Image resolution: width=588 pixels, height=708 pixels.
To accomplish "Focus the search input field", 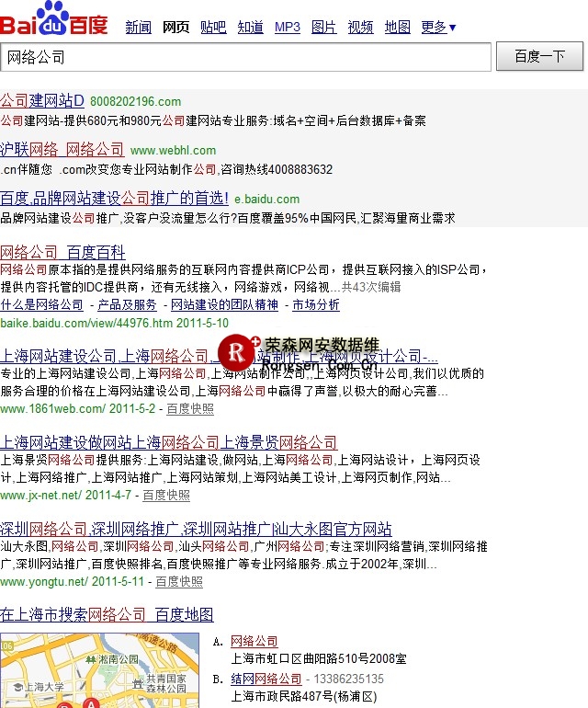I will [245, 57].
